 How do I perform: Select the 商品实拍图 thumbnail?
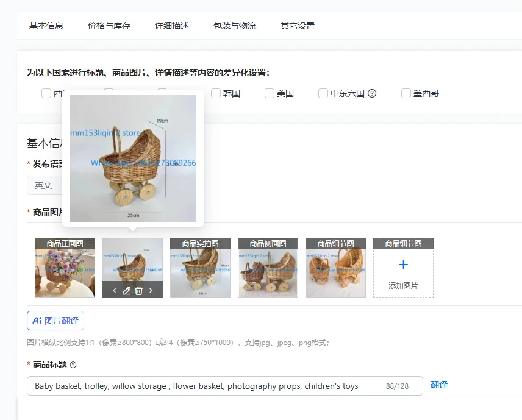201,268
